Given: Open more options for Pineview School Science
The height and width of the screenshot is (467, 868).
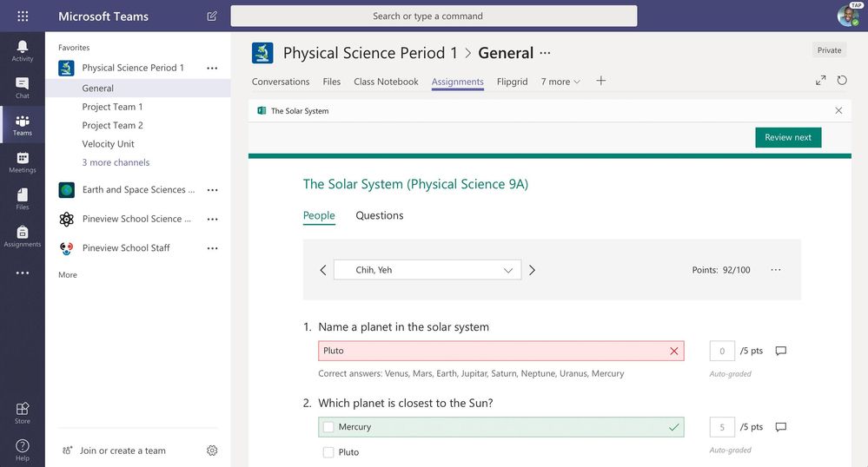Looking at the screenshot, I should [x=212, y=219].
